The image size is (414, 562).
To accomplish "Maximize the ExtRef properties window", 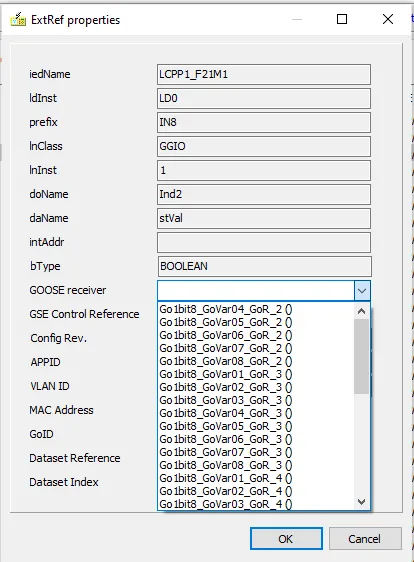I will point(342,19).
